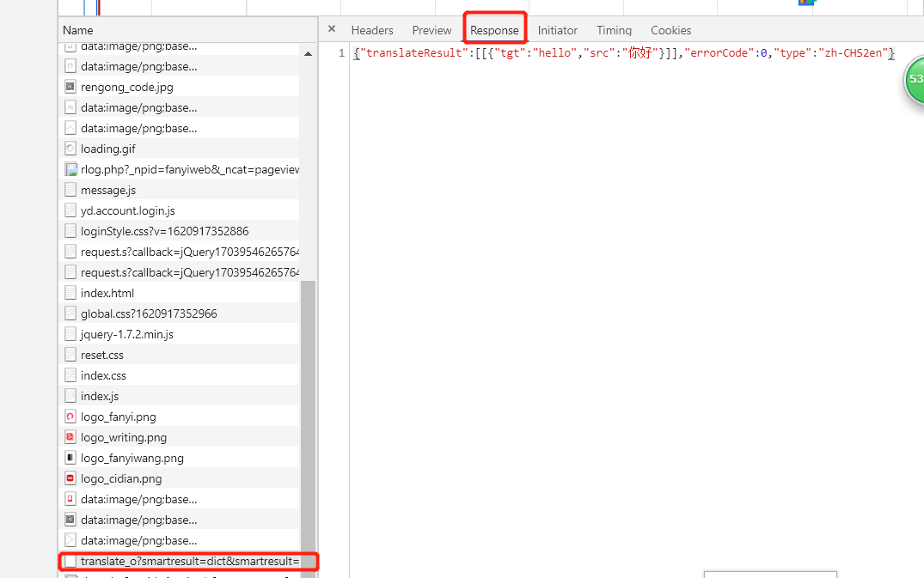
Task: Click the message.js file icon
Action: click(70, 190)
